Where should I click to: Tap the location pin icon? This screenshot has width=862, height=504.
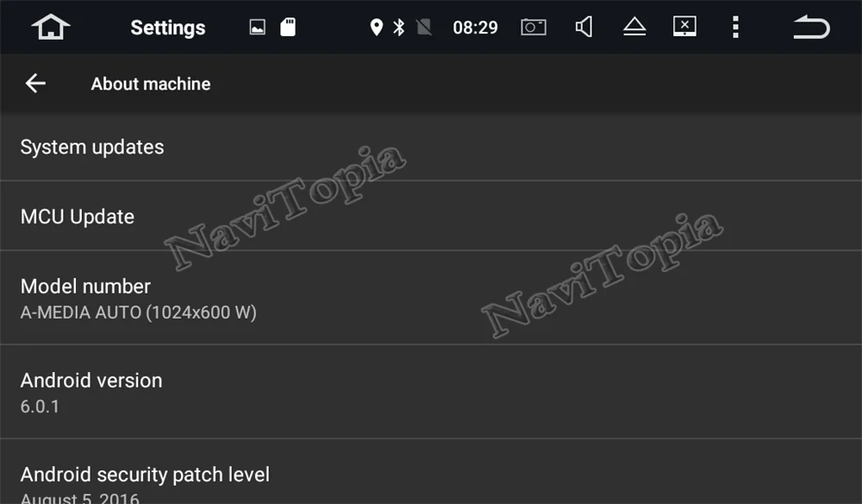(x=376, y=27)
